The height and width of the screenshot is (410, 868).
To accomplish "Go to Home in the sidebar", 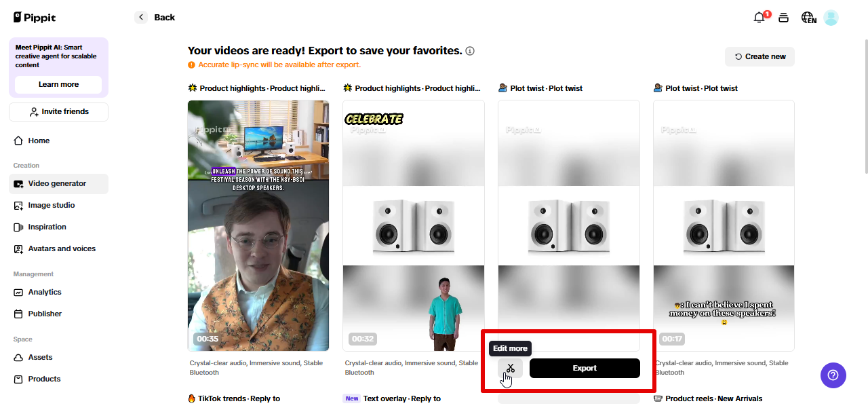I will pyautogui.click(x=37, y=141).
